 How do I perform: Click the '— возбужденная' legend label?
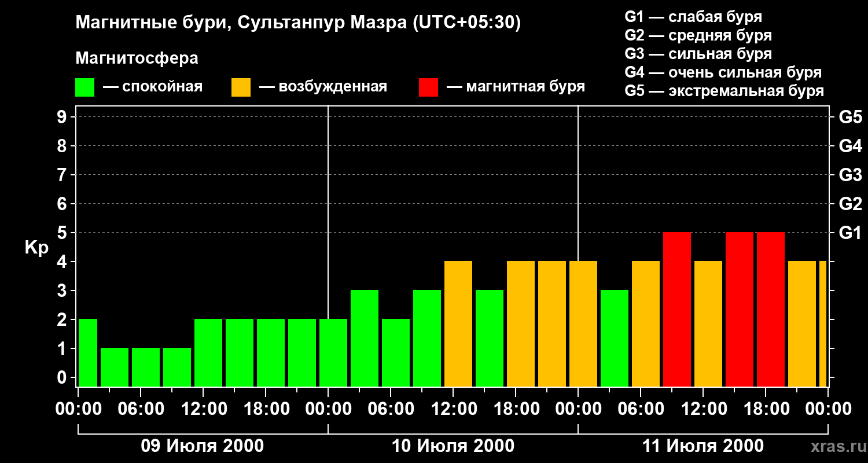coord(323,87)
